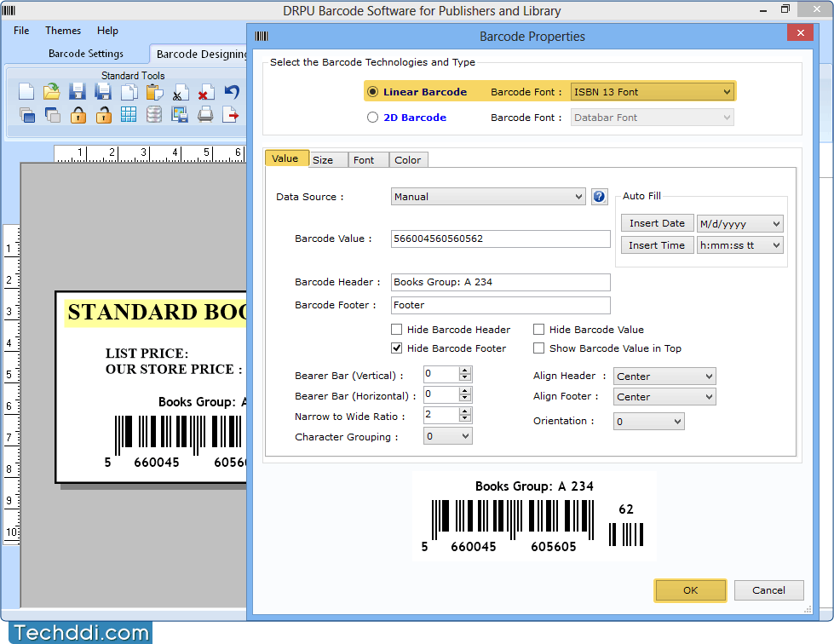The image size is (834, 644).
Task: Click the Insert Time button
Action: (x=657, y=245)
